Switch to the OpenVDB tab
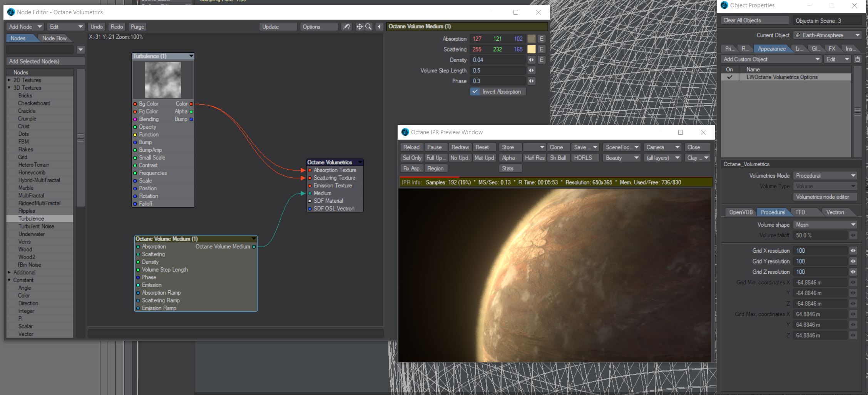 (x=741, y=212)
